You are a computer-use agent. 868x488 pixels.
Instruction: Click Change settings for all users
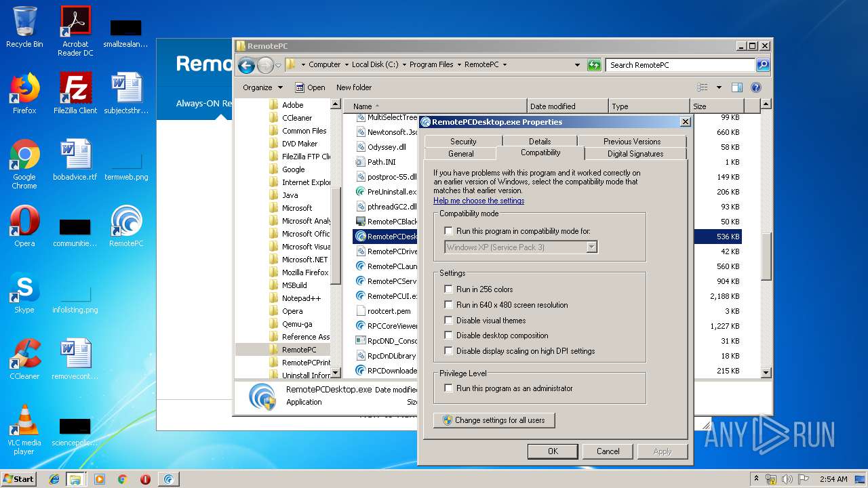(x=494, y=420)
